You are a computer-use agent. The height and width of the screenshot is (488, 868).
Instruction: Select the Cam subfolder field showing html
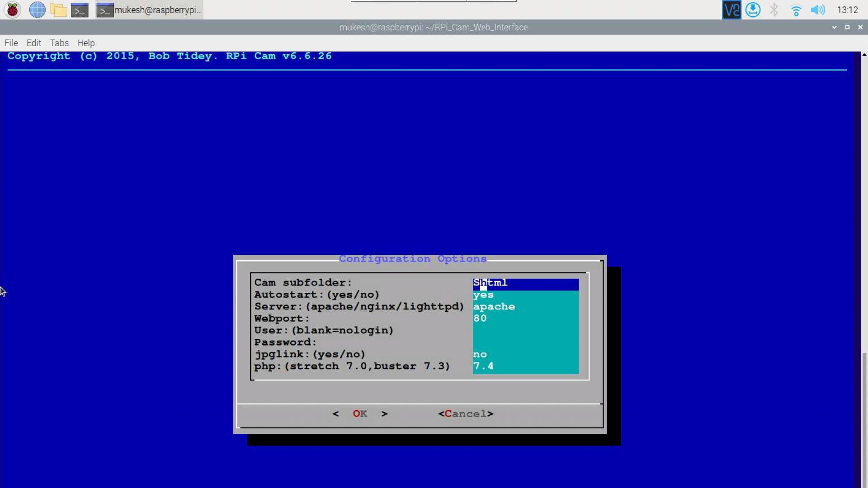coord(526,283)
